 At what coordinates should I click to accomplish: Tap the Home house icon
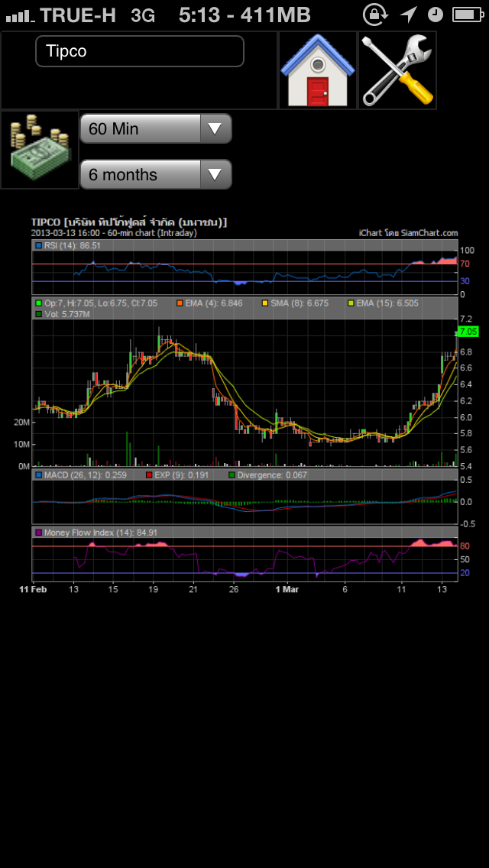(x=317, y=70)
